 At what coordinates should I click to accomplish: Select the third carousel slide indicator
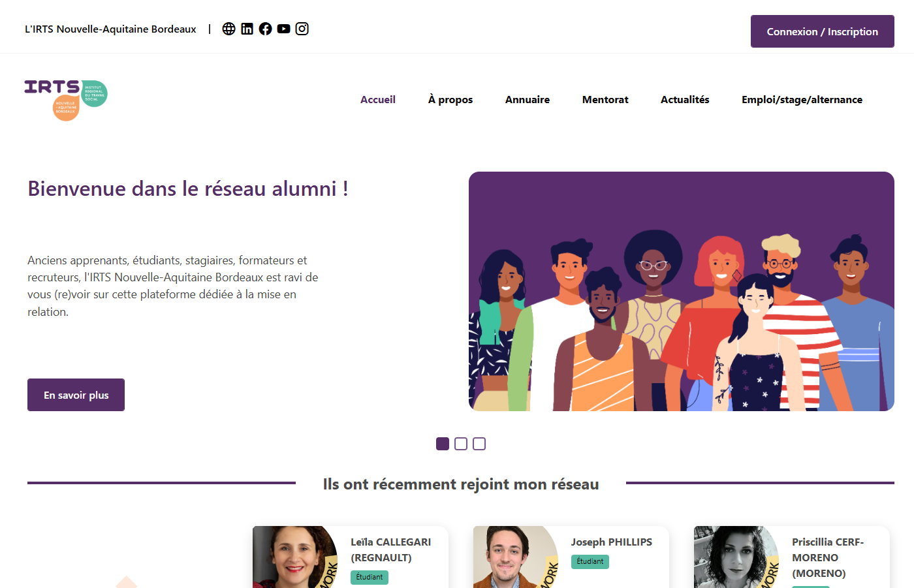pyautogui.click(x=479, y=444)
